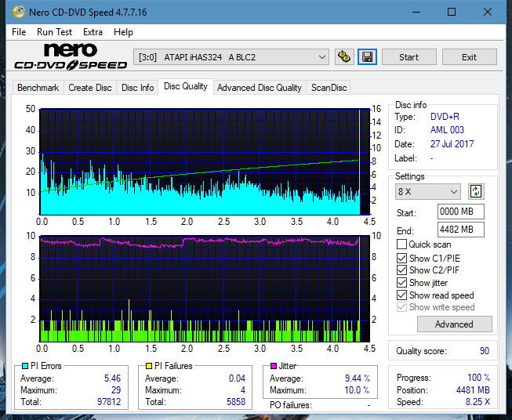Open the Help menu
This screenshot has height=420, width=512.
click(123, 32)
